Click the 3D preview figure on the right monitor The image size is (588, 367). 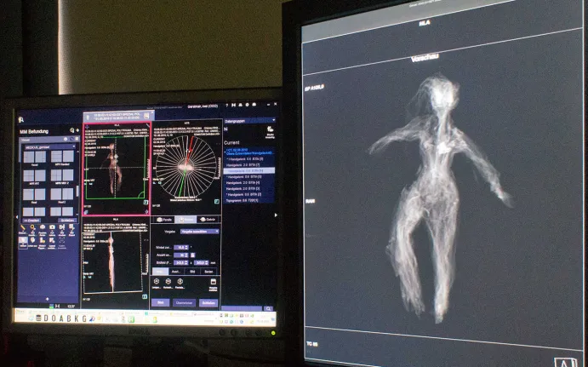(439, 199)
